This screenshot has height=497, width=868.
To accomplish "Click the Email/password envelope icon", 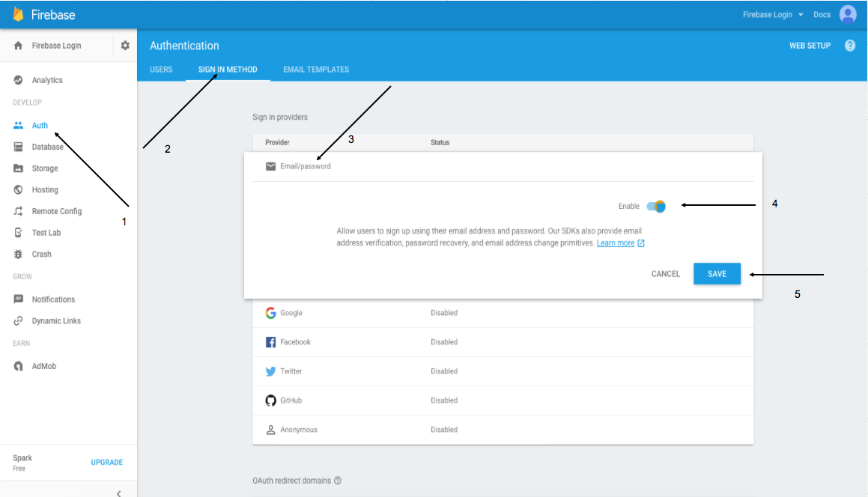I will (270, 166).
